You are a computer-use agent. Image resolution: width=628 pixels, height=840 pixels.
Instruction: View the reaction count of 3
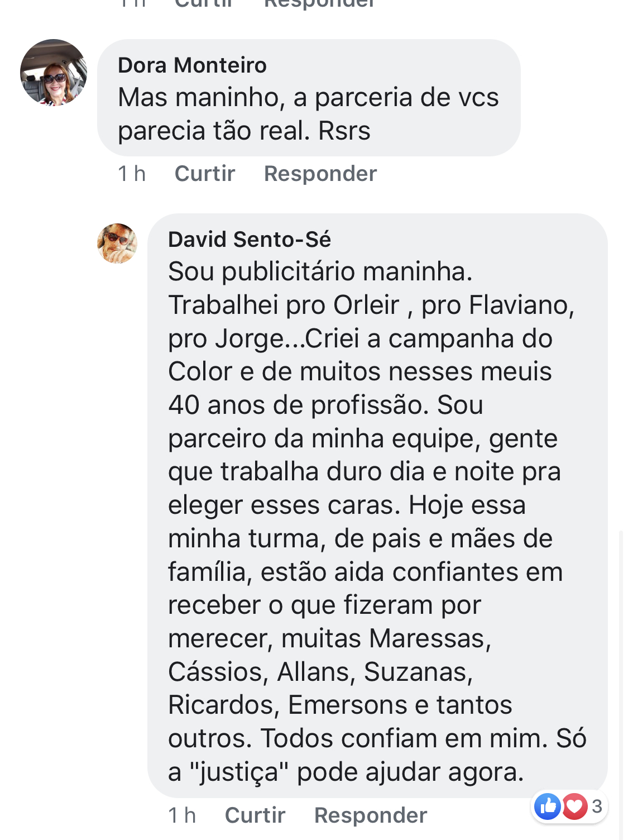point(597,806)
